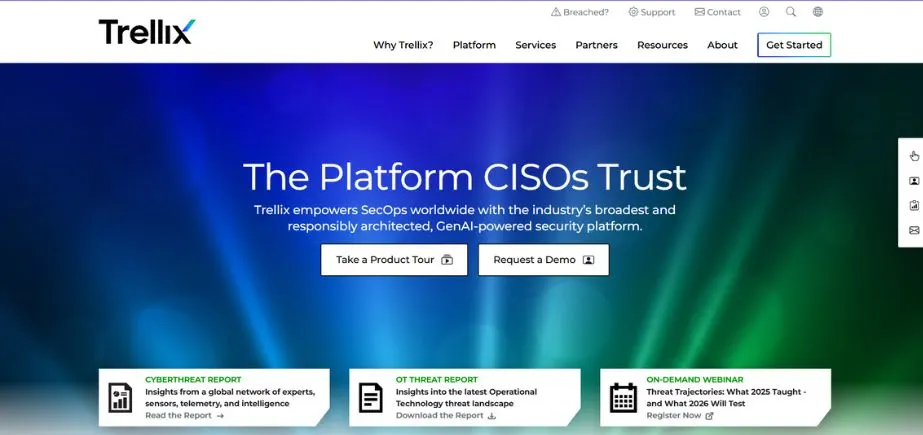923x435 pixels.
Task: Open the Platform menu
Action: [x=474, y=45]
